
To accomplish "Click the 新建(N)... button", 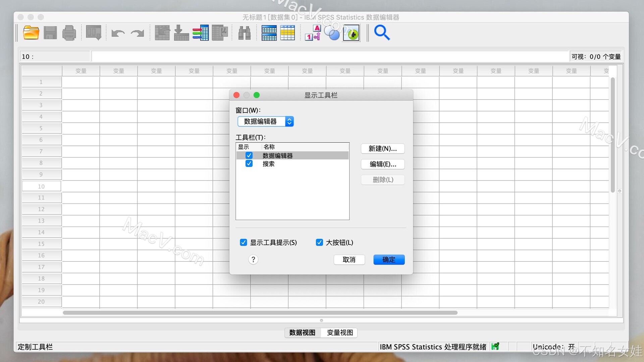I will click(x=383, y=148).
